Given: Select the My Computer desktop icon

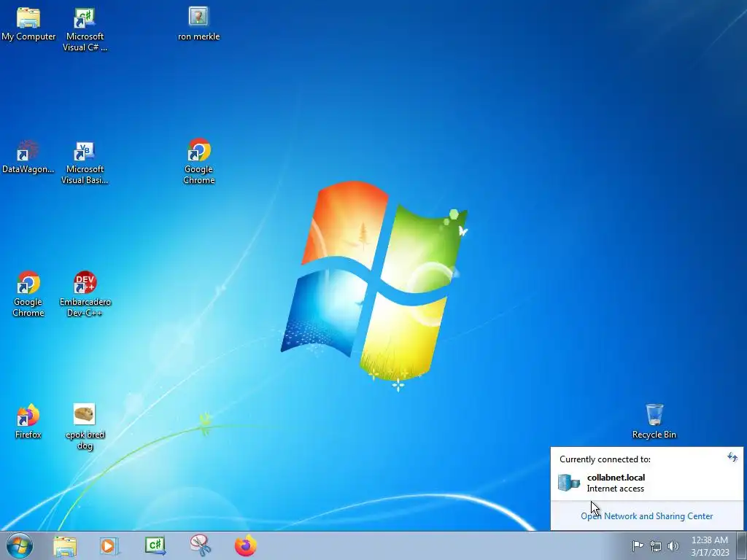Looking at the screenshot, I should click(28, 24).
